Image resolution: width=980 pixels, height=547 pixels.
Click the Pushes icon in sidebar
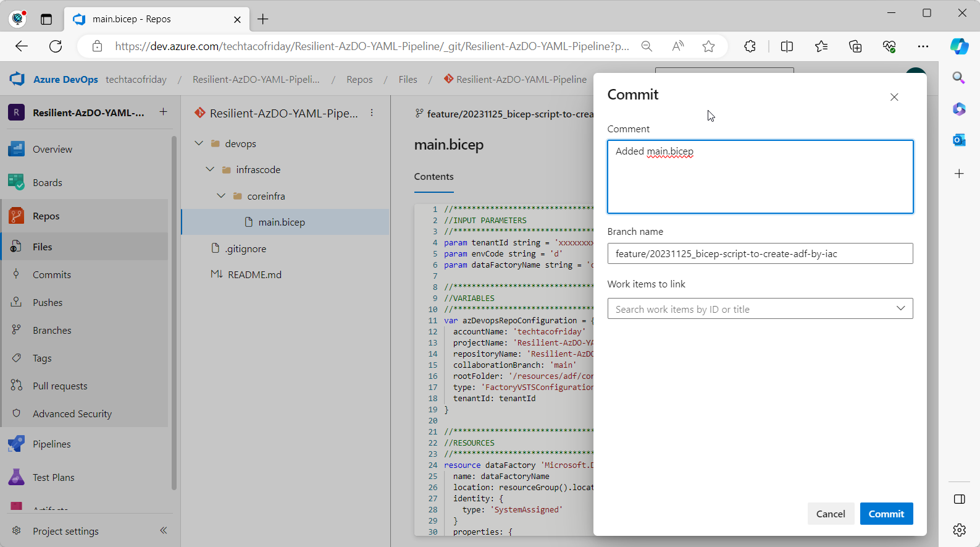click(x=17, y=302)
